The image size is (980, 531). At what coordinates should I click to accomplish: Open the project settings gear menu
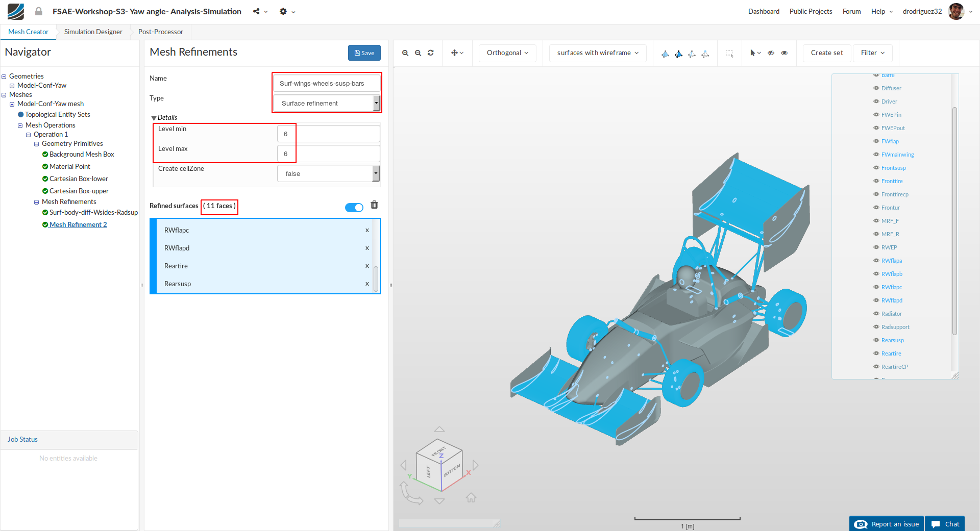coord(287,11)
